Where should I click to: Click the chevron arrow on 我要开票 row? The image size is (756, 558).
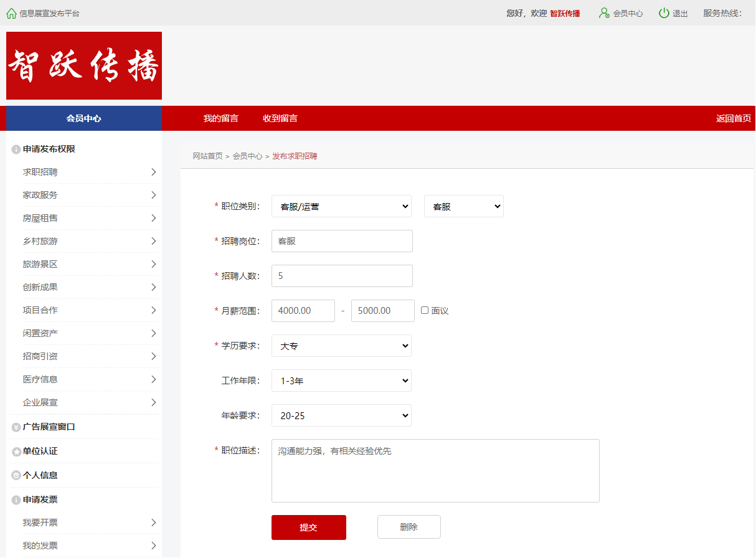coord(154,523)
